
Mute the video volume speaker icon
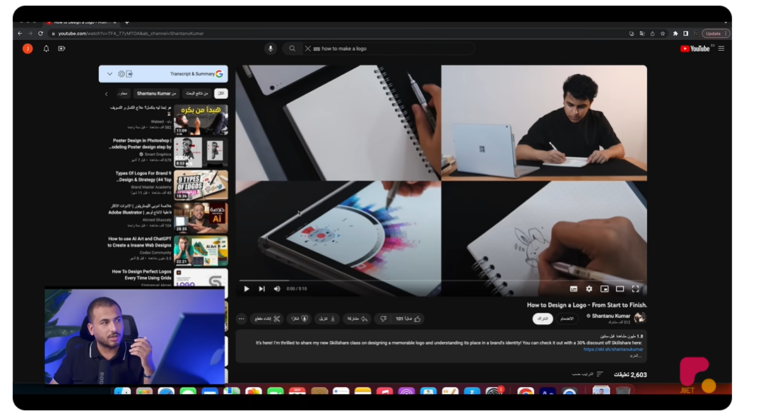[276, 289]
